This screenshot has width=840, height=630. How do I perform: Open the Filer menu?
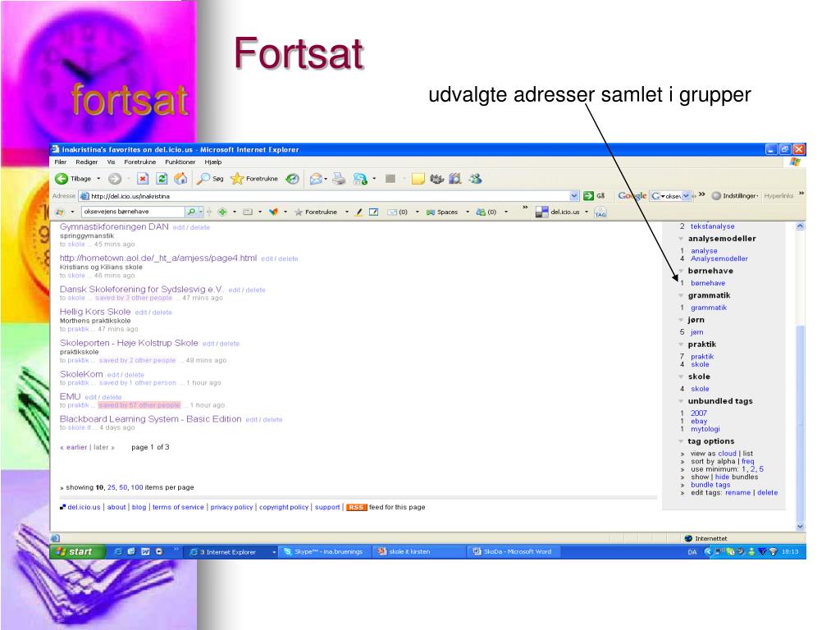click(x=61, y=162)
